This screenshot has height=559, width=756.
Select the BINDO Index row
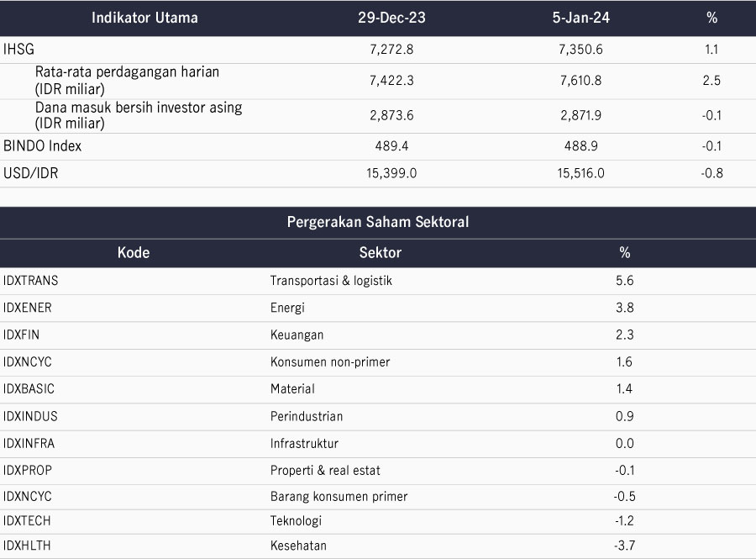(378, 146)
